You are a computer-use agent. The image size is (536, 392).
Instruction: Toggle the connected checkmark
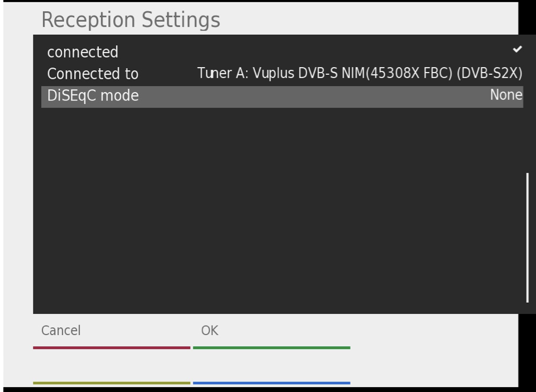(517, 50)
